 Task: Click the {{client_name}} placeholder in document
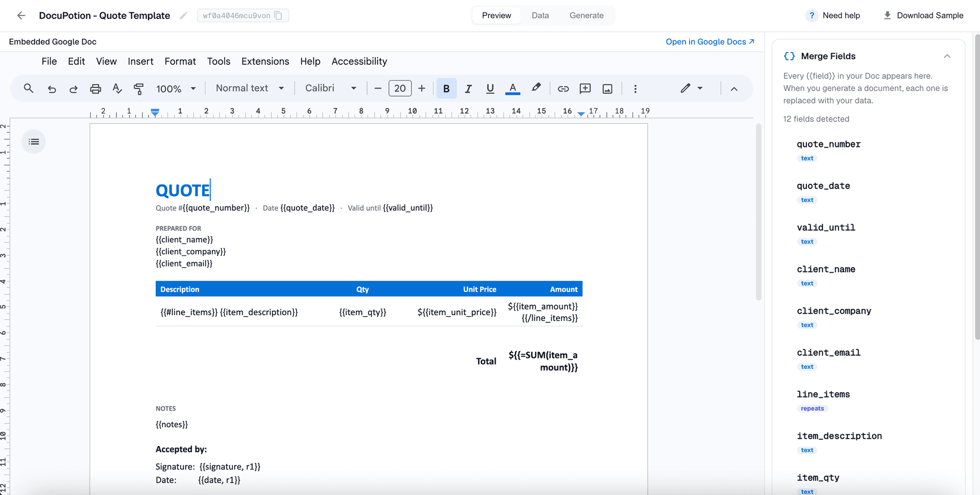point(184,240)
